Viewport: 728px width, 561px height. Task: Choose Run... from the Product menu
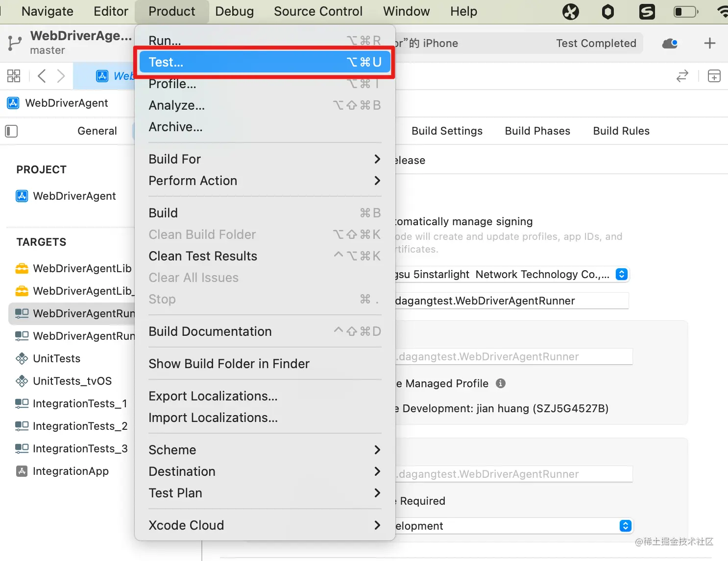[265, 41]
